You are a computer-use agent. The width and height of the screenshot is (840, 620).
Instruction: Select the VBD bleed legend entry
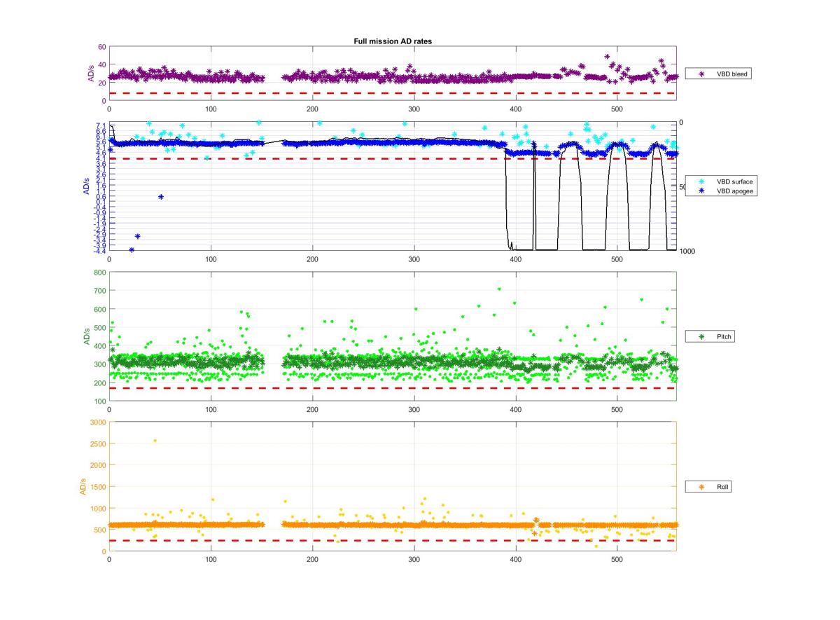(718, 74)
